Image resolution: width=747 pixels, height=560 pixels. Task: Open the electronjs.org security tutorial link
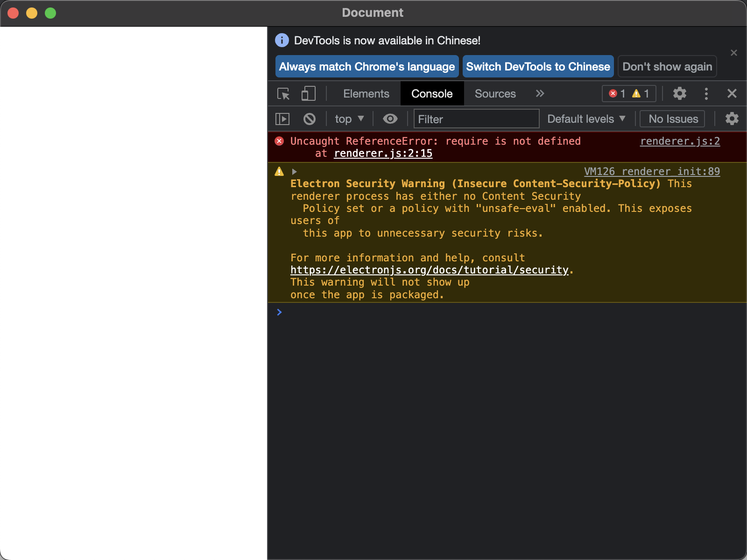click(x=429, y=270)
